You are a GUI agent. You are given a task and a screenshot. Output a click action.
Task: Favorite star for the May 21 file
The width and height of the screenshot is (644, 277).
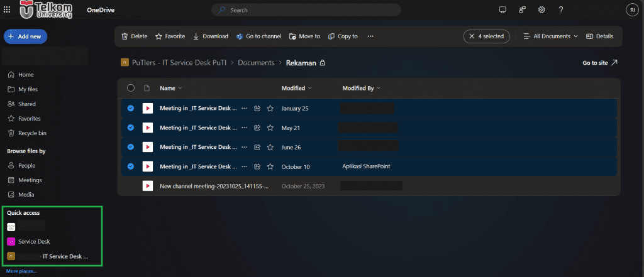pos(270,128)
